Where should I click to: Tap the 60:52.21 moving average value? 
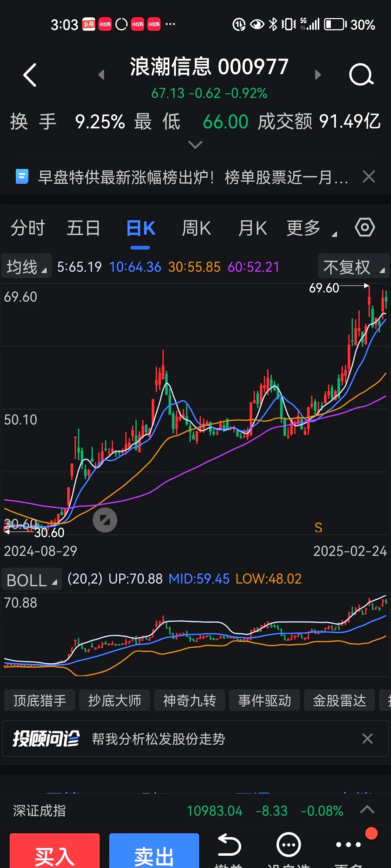254,267
